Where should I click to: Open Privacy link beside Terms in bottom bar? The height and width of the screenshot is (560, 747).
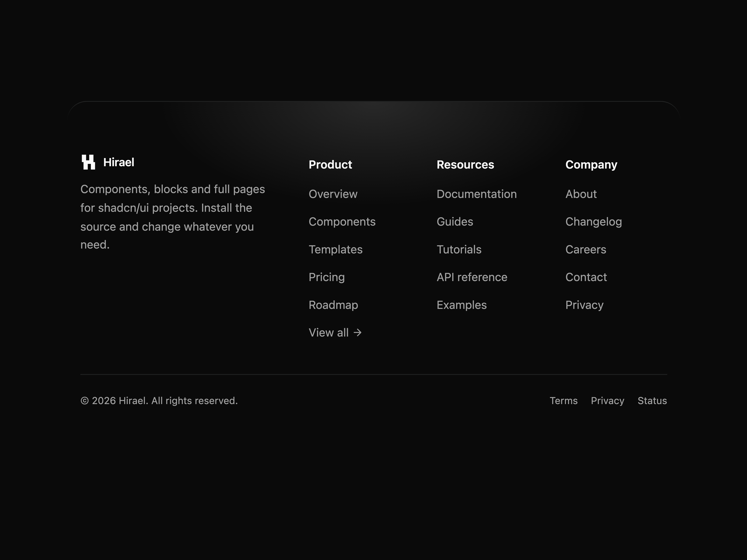608,401
